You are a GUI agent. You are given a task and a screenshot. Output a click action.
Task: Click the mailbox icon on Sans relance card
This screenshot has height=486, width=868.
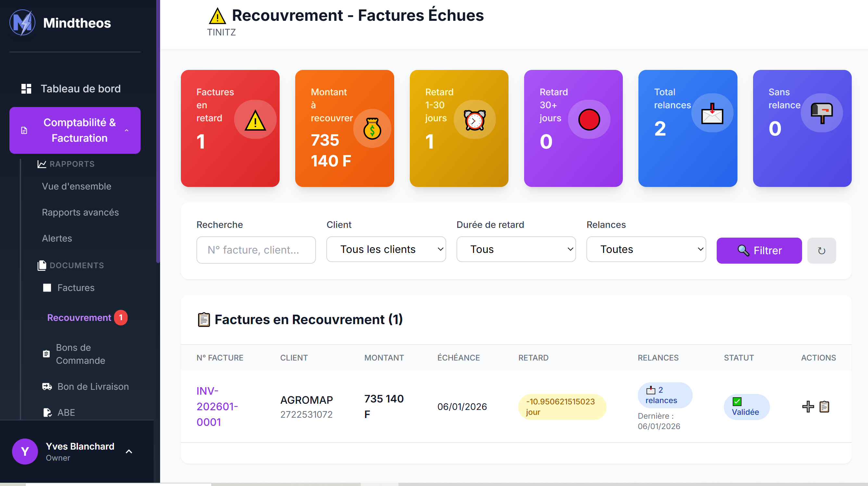pos(822,113)
